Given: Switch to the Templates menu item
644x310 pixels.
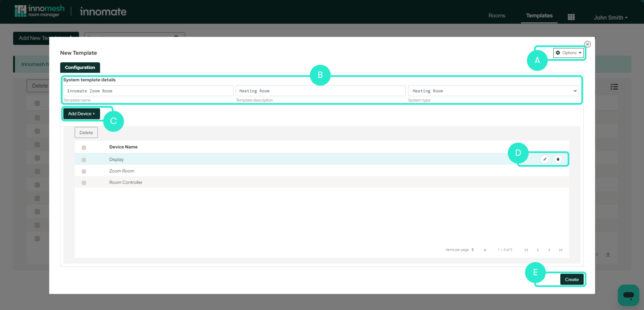Looking at the screenshot, I should point(539,15).
